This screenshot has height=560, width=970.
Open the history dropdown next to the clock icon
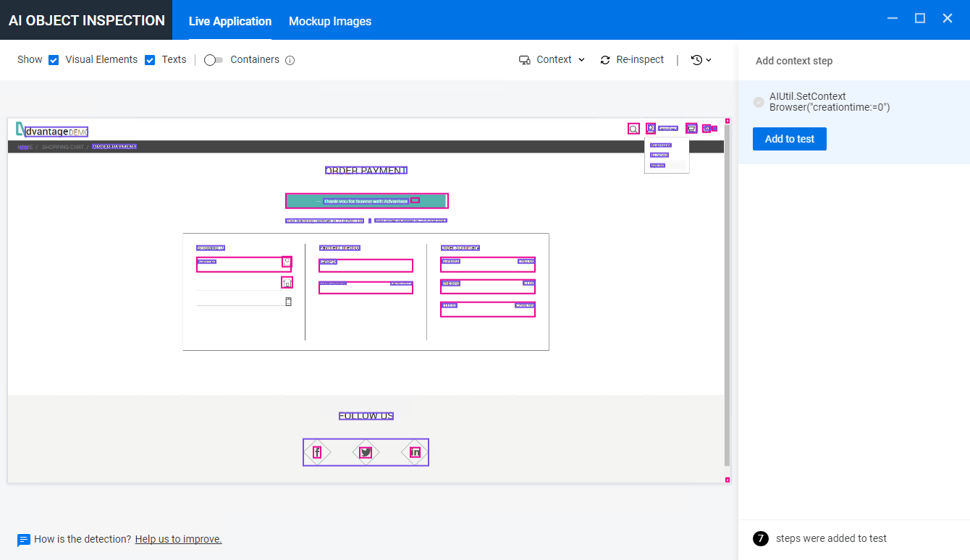[701, 59]
